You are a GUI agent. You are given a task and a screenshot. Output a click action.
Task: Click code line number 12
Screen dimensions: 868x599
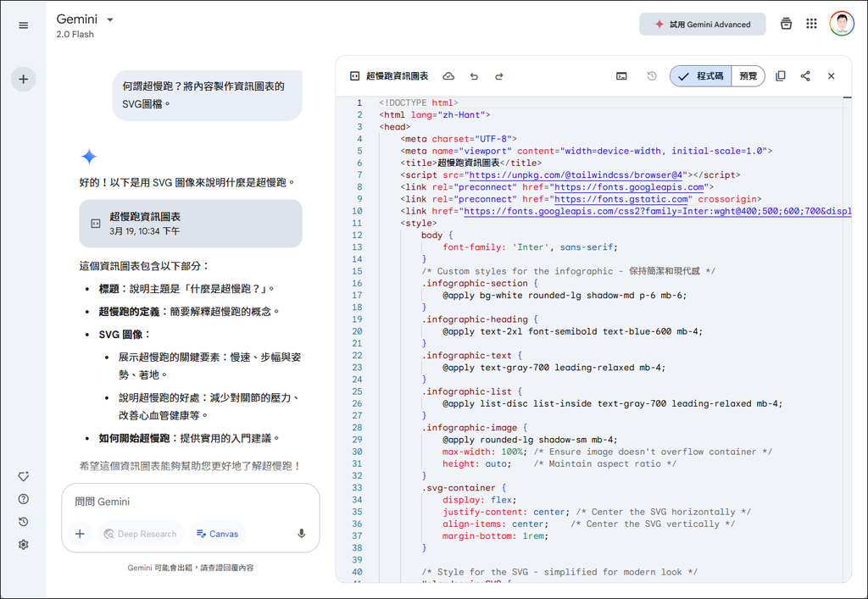(357, 235)
